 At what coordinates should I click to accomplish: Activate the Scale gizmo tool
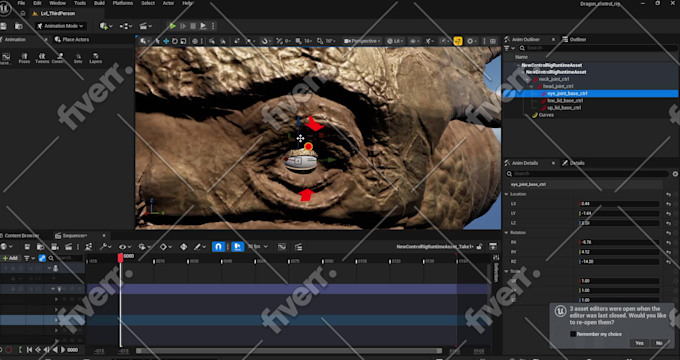(x=183, y=41)
